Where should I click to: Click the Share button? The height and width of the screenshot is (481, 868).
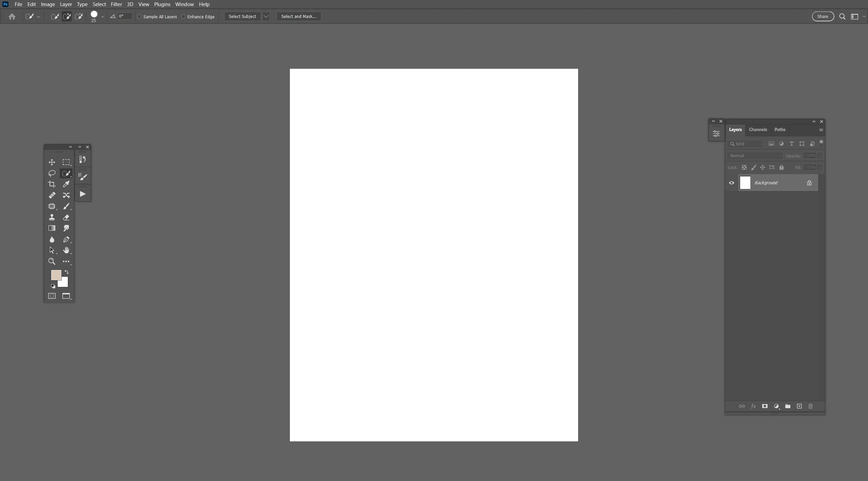[x=823, y=17]
